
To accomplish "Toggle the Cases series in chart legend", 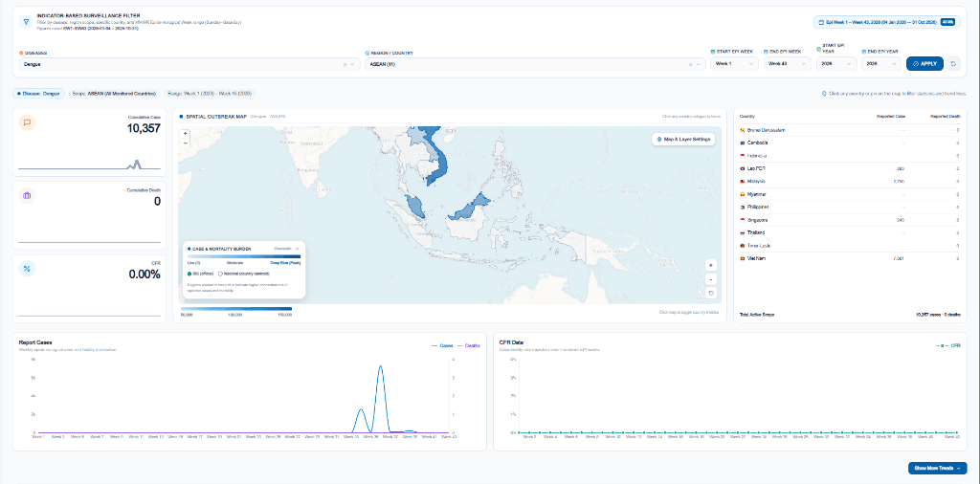I will pyautogui.click(x=442, y=345).
